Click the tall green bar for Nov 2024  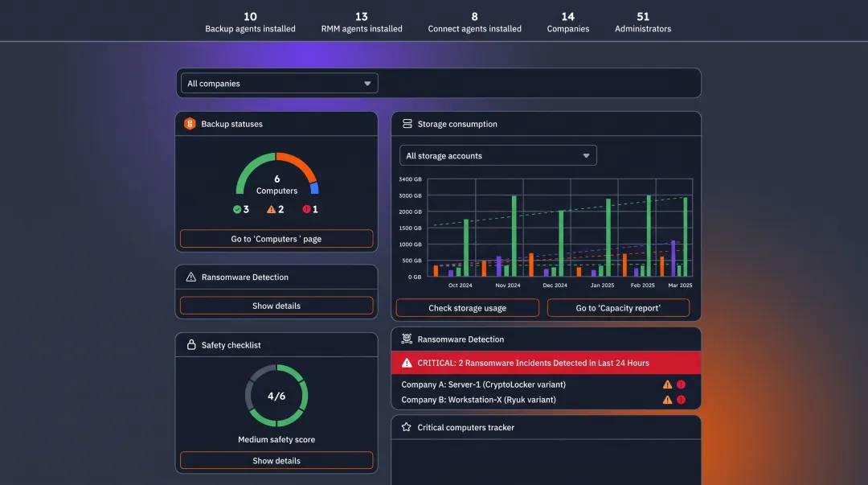(x=514, y=236)
